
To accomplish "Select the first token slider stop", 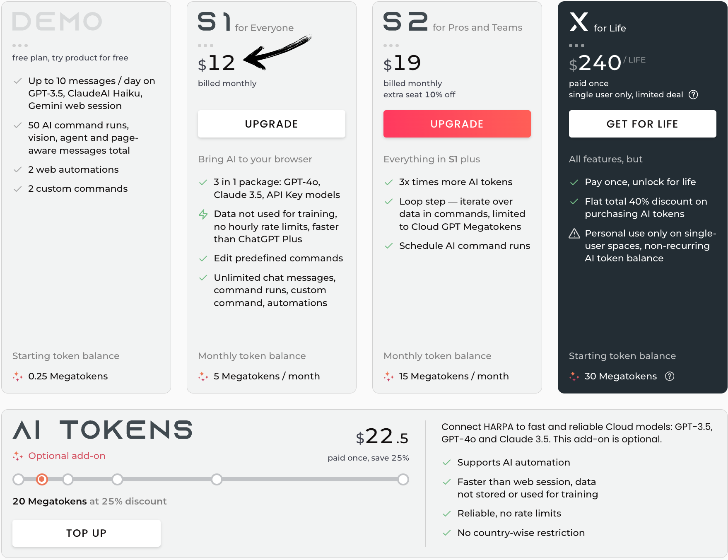I will [18, 479].
